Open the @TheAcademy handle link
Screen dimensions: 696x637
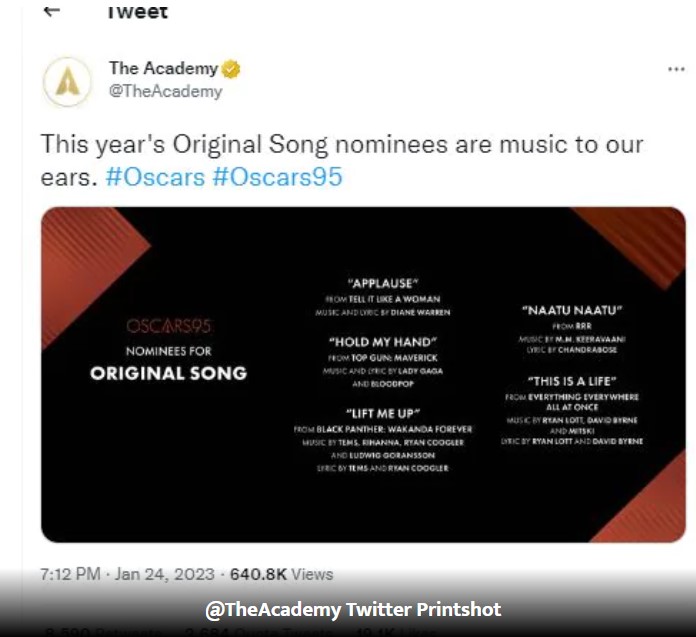coord(166,91)
